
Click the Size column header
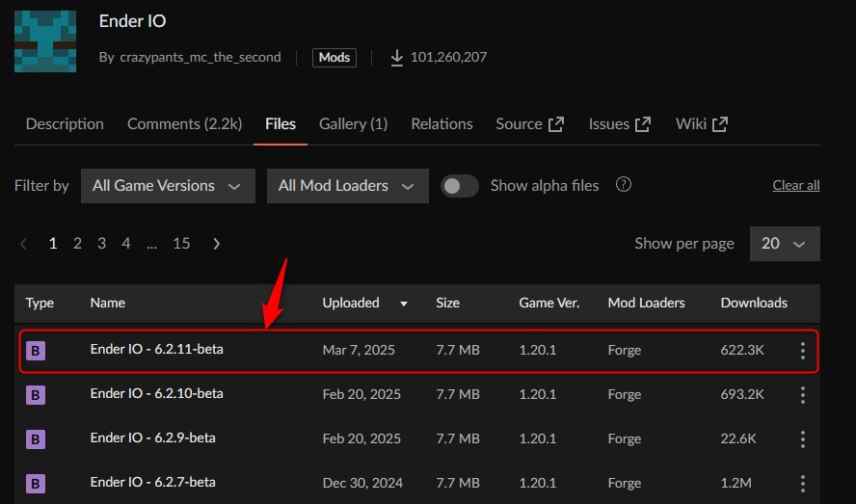(x=447, y=303)
